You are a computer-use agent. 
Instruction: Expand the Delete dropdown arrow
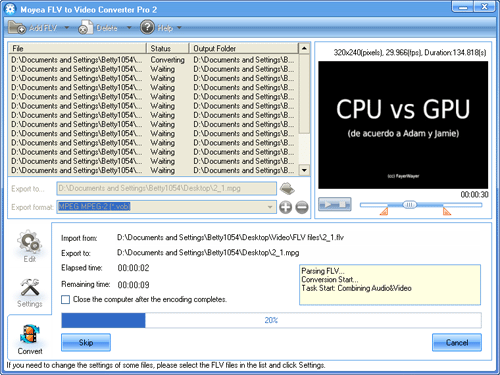tap(129, 28)
